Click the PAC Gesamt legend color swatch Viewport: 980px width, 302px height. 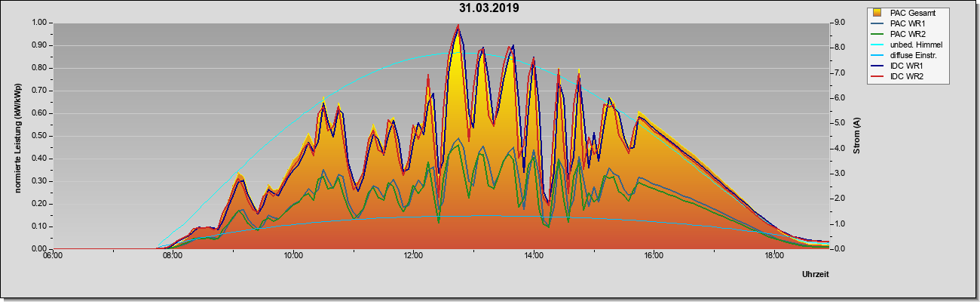[x=877, y=13]
